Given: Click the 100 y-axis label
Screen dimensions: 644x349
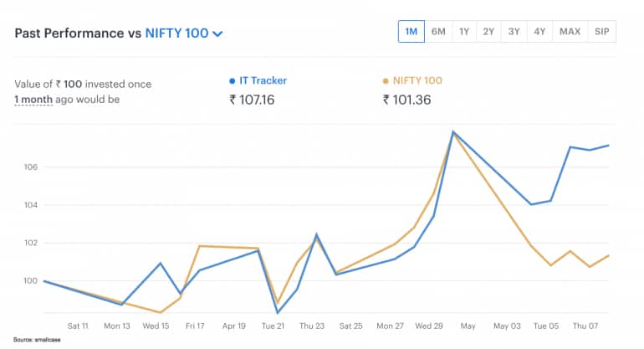Looking at the screenshot, I should [31, 280].
